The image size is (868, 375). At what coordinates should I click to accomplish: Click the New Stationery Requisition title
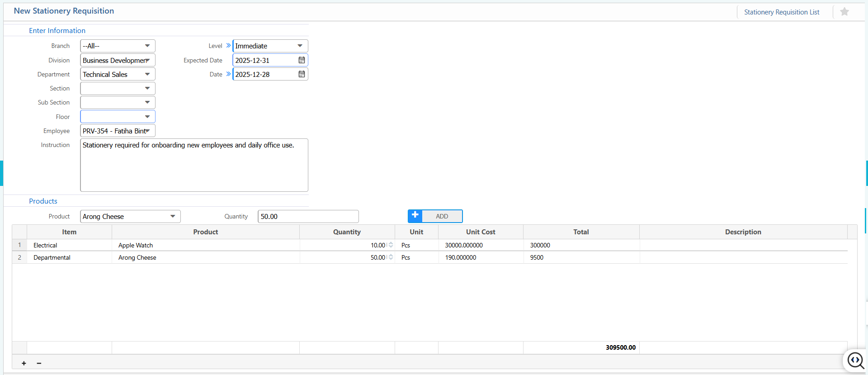(64, 11)
